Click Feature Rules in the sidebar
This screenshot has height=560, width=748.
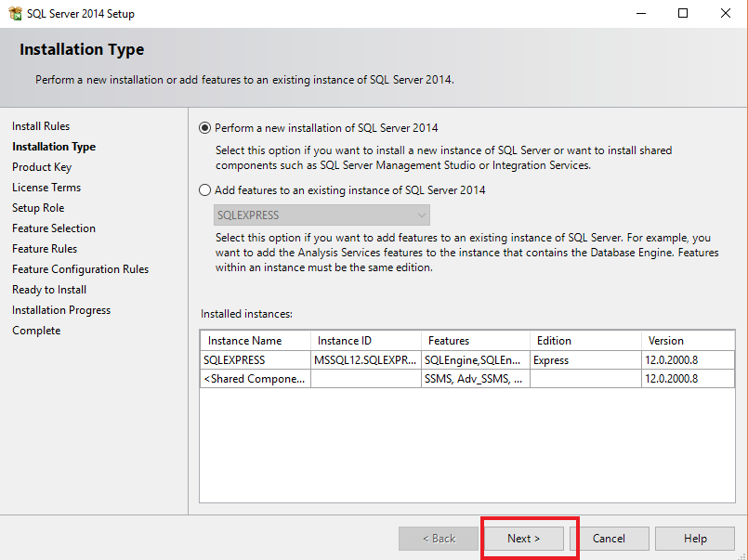[x=45, y=249]
